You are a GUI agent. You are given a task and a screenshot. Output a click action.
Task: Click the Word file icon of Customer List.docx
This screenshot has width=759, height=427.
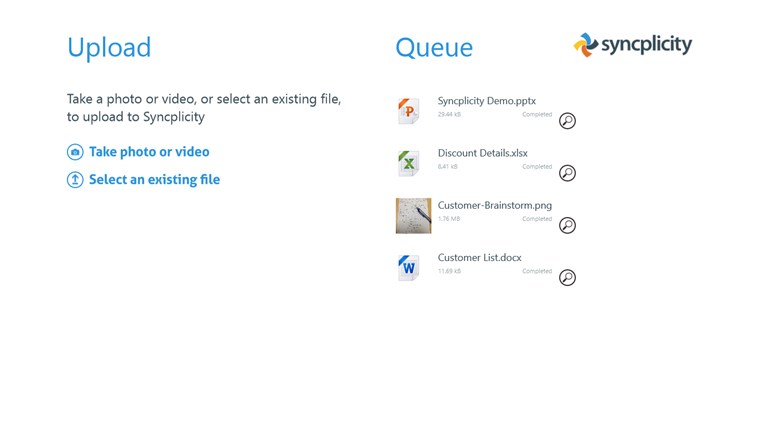[x=409, y=268]
